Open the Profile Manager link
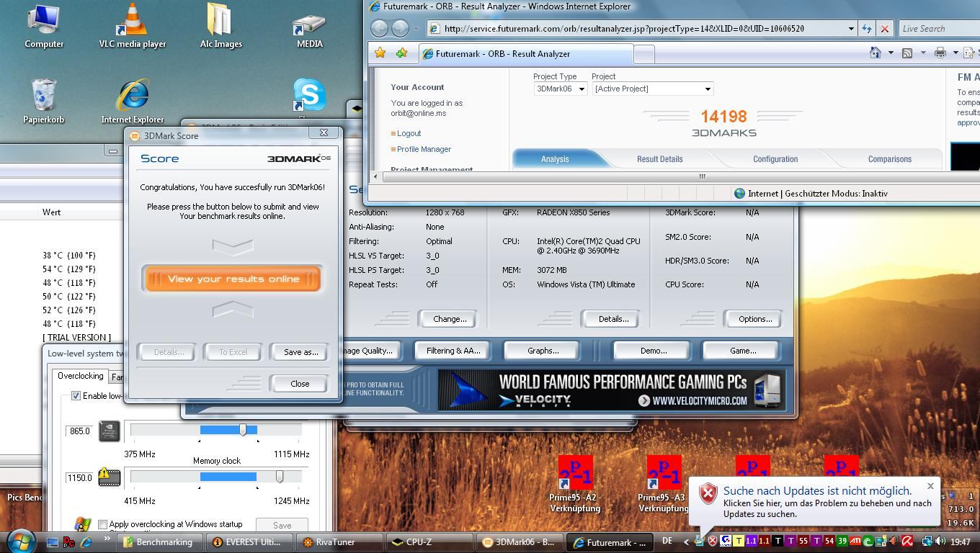Image resolution: width=980 pixels, height=553 pixels. coord(424,149)
